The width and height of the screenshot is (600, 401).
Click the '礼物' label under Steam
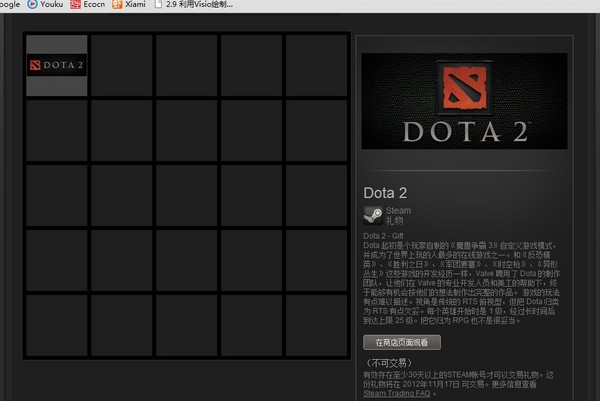click(x=394, y=221)
